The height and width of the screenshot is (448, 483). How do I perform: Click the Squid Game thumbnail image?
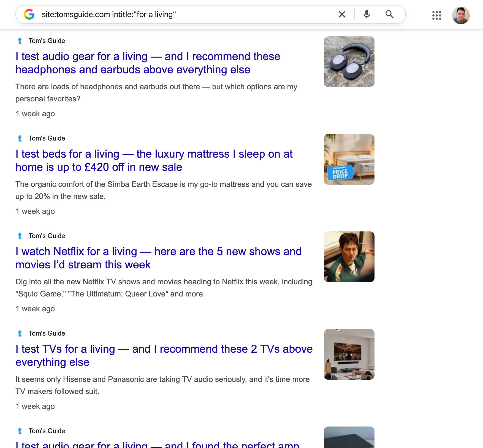(x=349, y=257)
